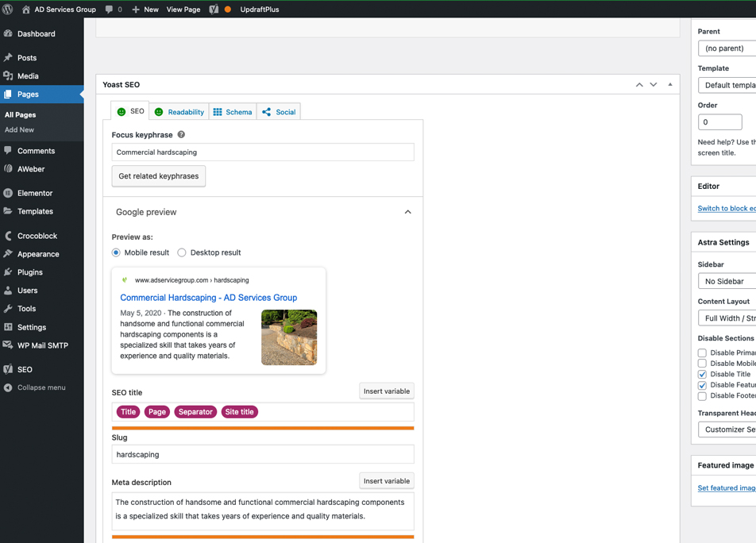Image resolution: width=756 pixels, height=543 pixels.
Task: Click the Switch to block editor link
Action: click(727, 208)
